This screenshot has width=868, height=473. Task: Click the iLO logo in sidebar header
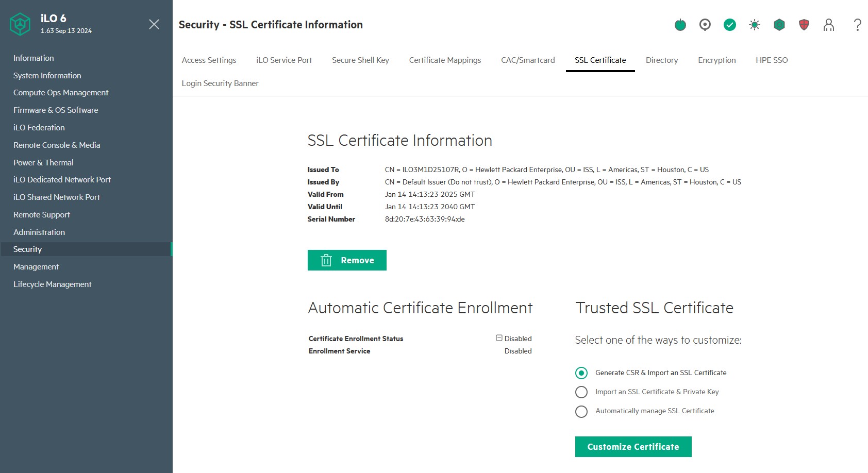click(20, 24)
